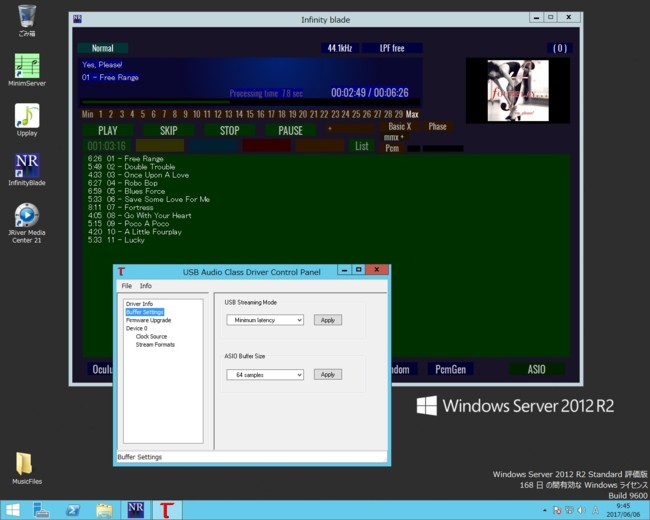Viewport: 650px width, 520px height.
Task: Toggle the Normal mode button
Action: pos(102,48)
